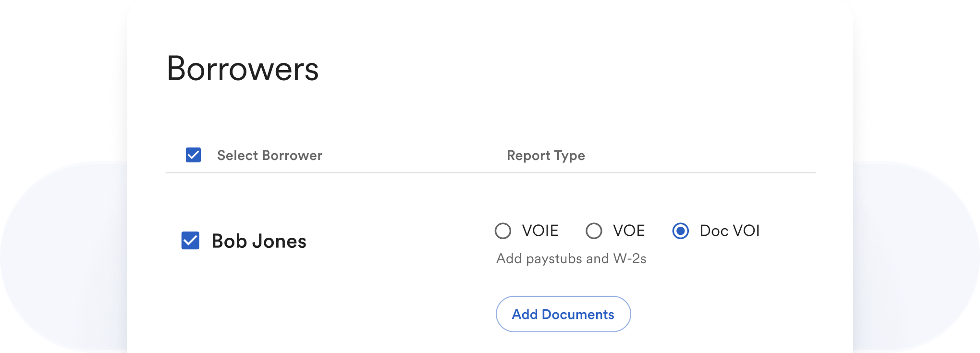Click the divider line under column headers
The image size is (980, 353).
[490, 172]
